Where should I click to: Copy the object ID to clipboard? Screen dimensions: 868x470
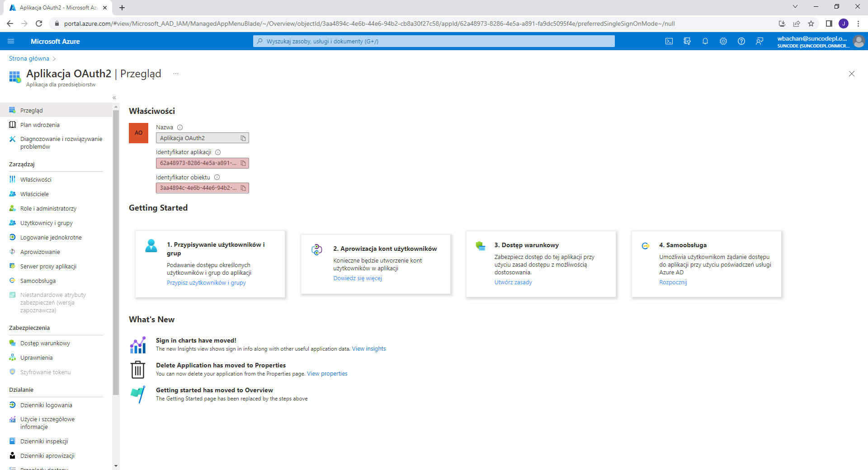tap(243, 188)
